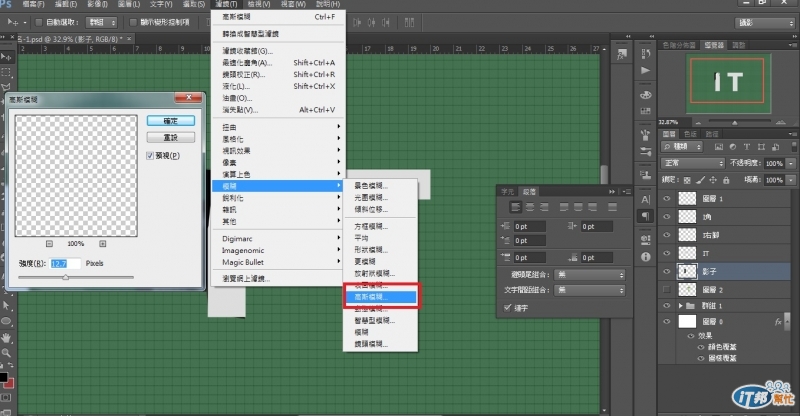
Task: Hide the IT layer
Action: 666,253
